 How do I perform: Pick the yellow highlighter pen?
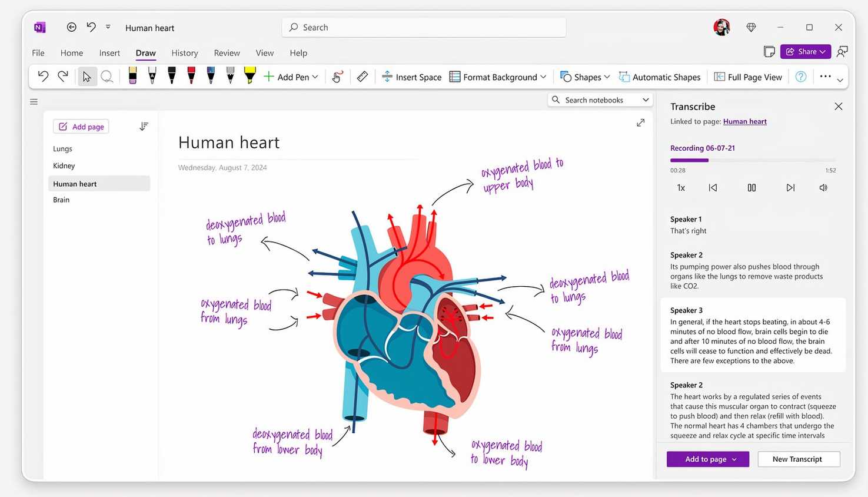(x=250, y=75)
